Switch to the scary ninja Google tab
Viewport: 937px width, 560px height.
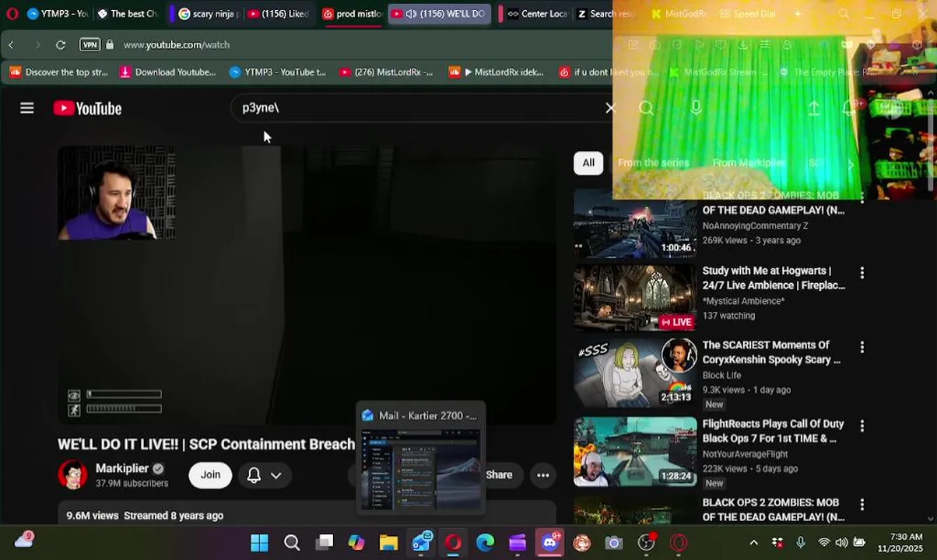coord(209,14)
